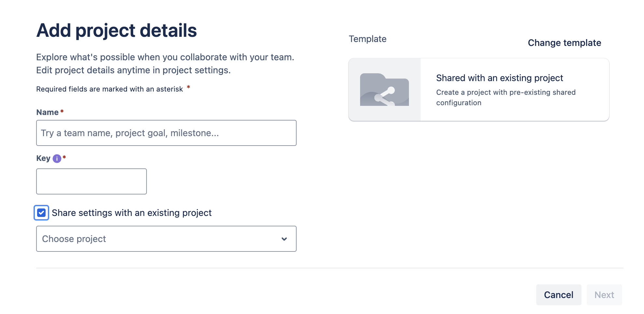Click the template title "Shared with an existing project"
The width and height of the screenshot is (644, 314).
click(499, 78)
